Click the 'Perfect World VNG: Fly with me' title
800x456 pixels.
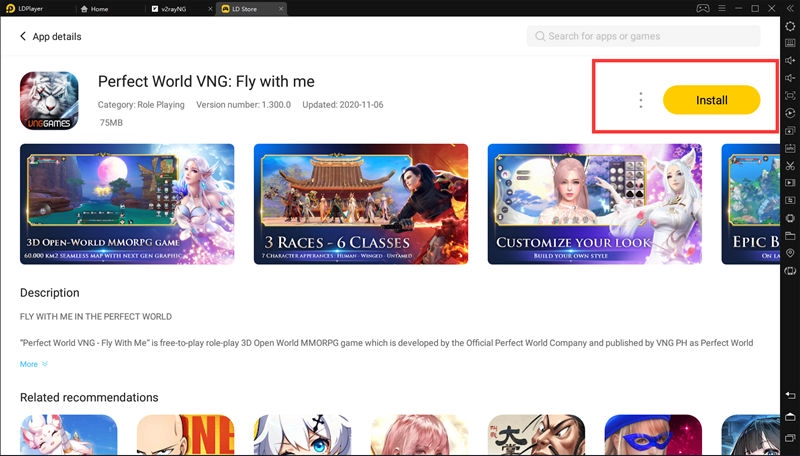[206, 82]
